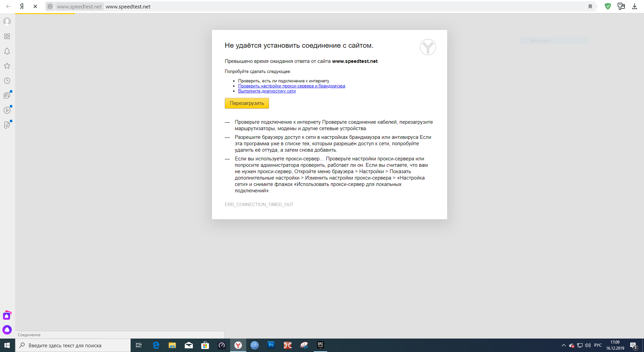This screenshot has width=644, height=352.
Task: Switch the РУС input language indicator
Action: click(598, 345)
